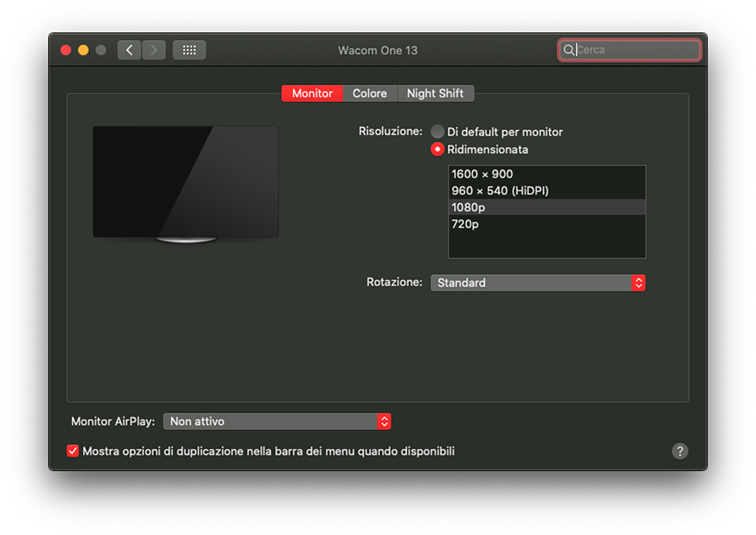Click the monitor preview image

(x=186, y=184)
